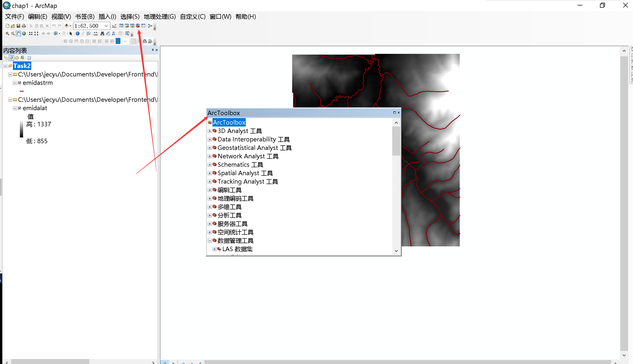Collapse the Task2 data frame

5,66
